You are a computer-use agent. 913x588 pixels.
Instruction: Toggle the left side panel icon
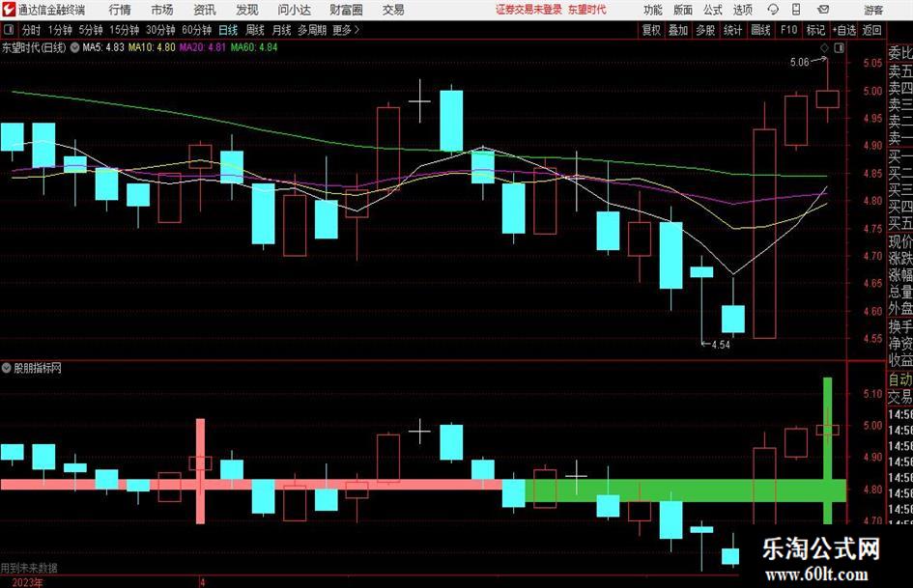tap(8, 30)
